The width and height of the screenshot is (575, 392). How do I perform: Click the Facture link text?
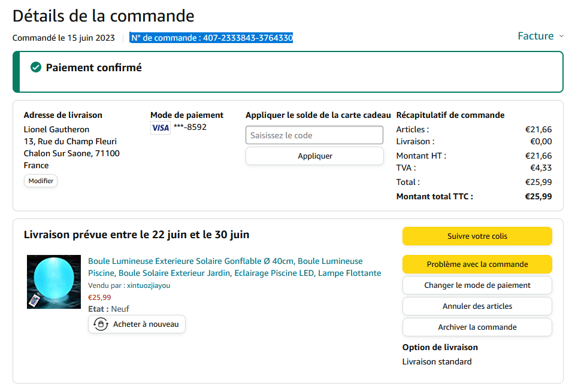535,37
